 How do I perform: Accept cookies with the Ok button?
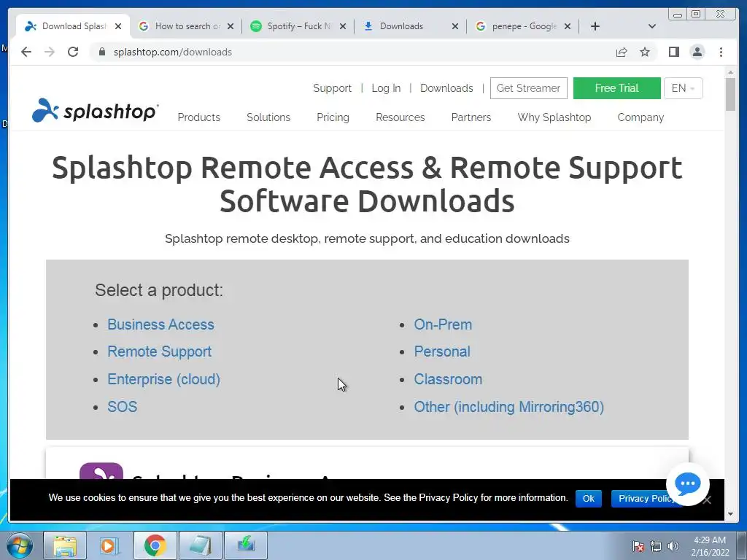[x=589, y=498]
